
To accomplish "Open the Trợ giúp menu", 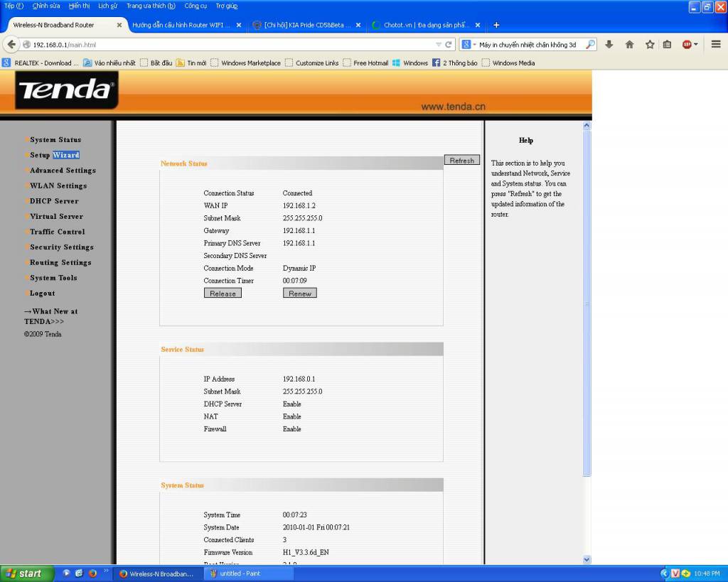I will click(x=227, y=6).
